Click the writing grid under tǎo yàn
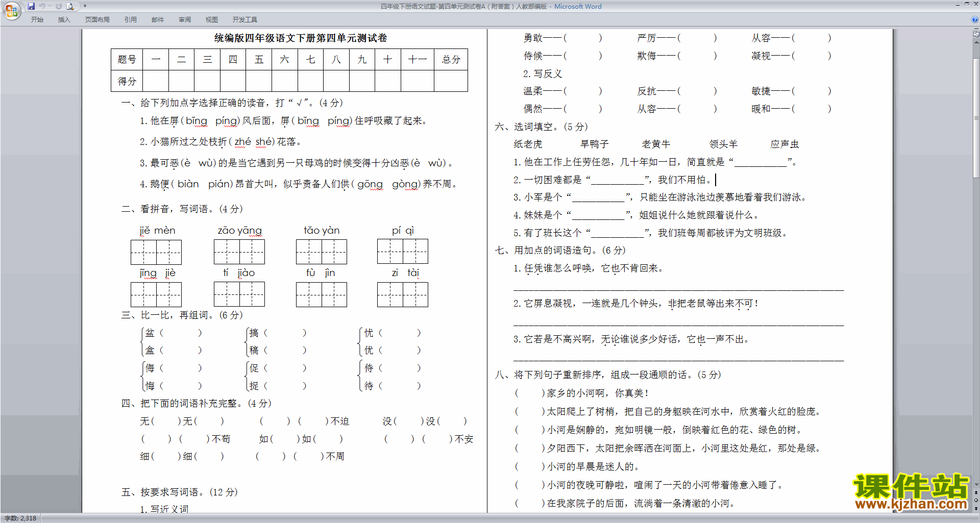980x523 pixels. (322, 252)
